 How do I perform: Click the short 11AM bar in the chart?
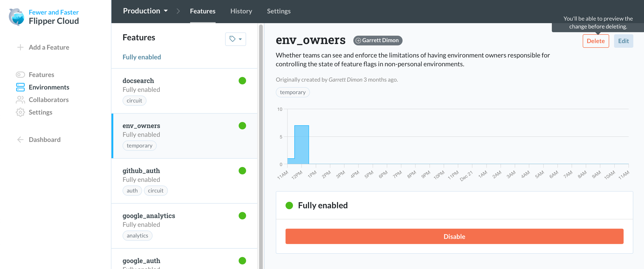(x=291, y=161)
